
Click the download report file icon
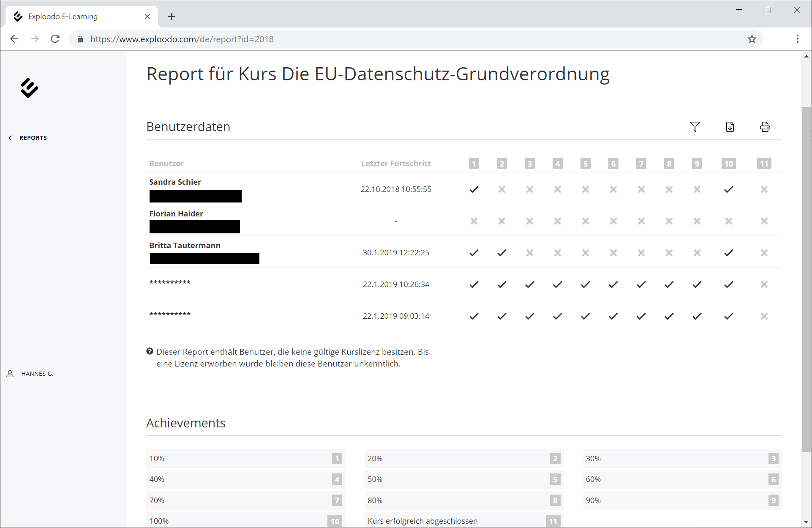[x=730, y=127]
